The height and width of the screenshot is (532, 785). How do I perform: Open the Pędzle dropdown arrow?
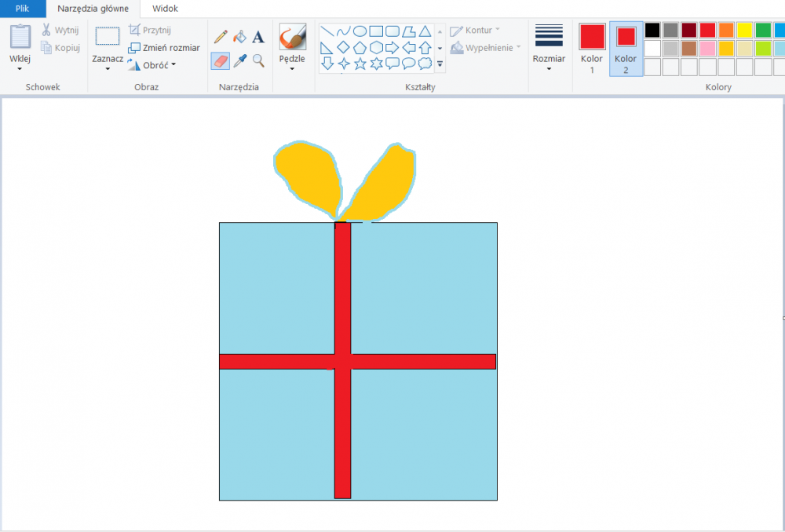point(292,68)
